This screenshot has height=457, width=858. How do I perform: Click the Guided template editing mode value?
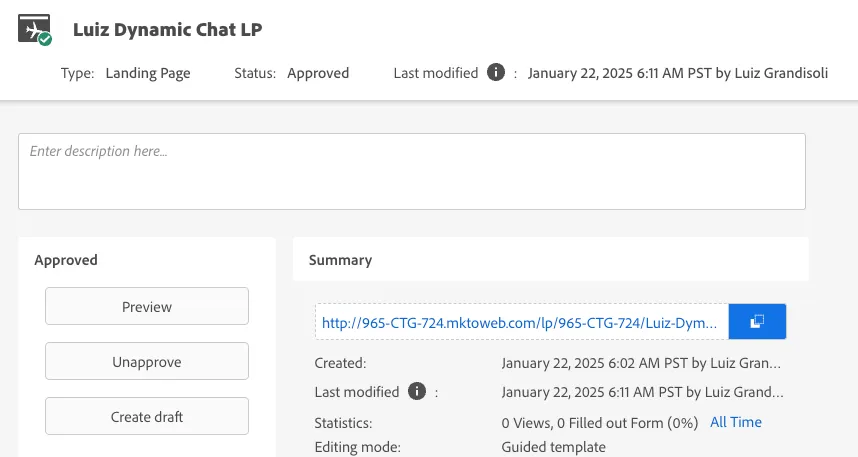click(x=553, y=447)
